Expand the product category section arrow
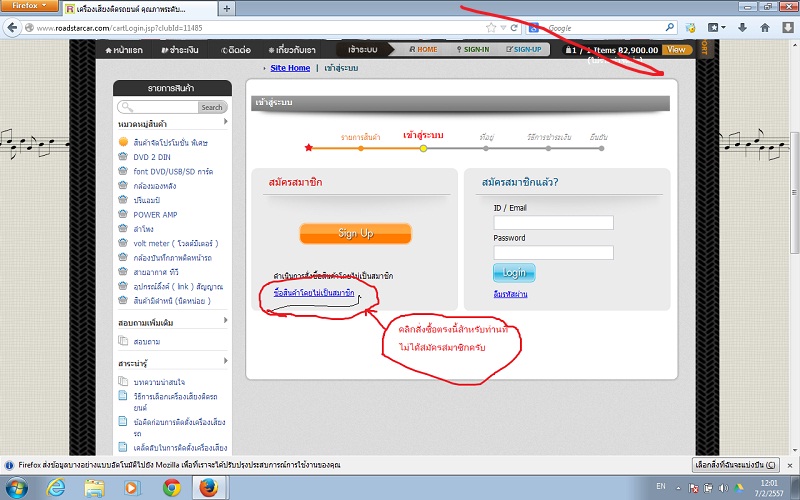Screen dimensions: 800x500 tap(226, 122)
